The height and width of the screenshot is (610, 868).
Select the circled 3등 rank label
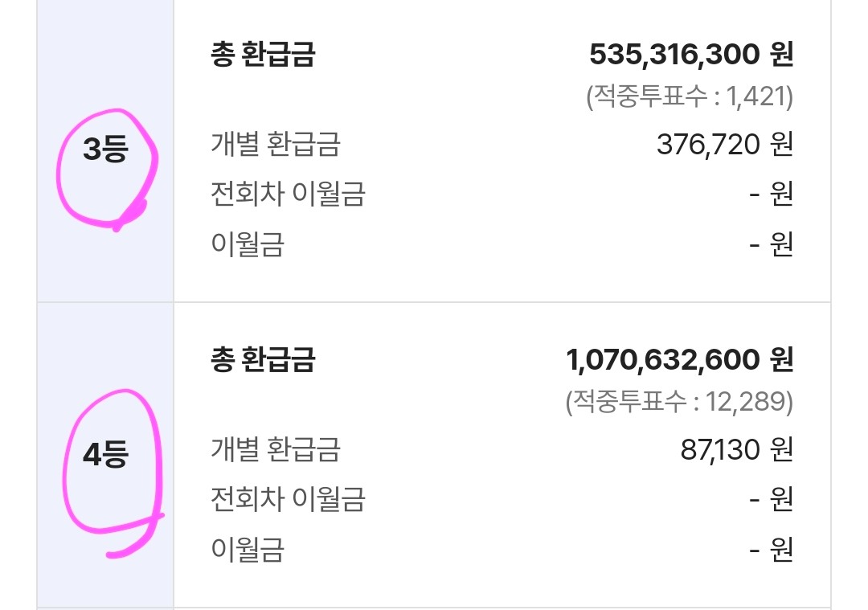[x=105, y=149]
